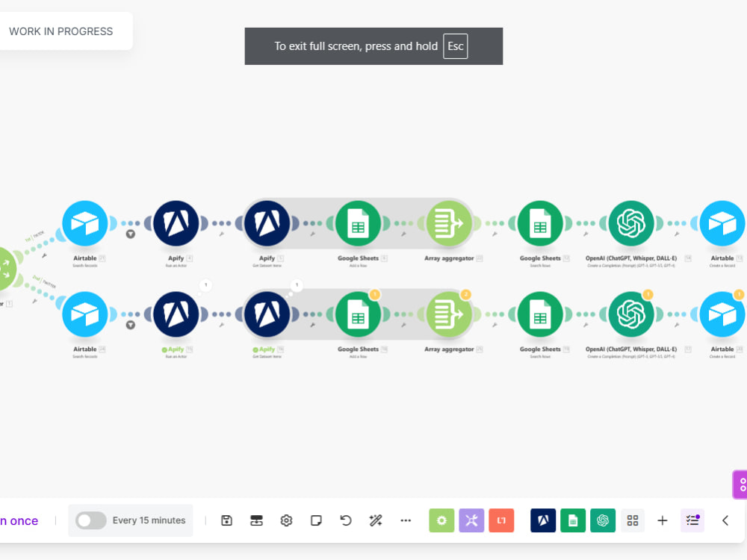This screenshot has height=560, width=747.
Task: Add OpenAI module from favorites bar
Action: click(603, 520)
